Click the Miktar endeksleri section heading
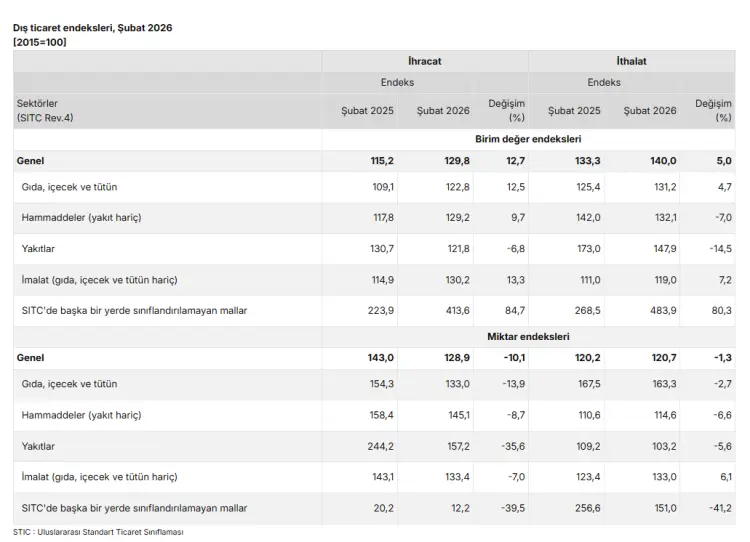This screenshot has height=542, width=750. [528, 336]
